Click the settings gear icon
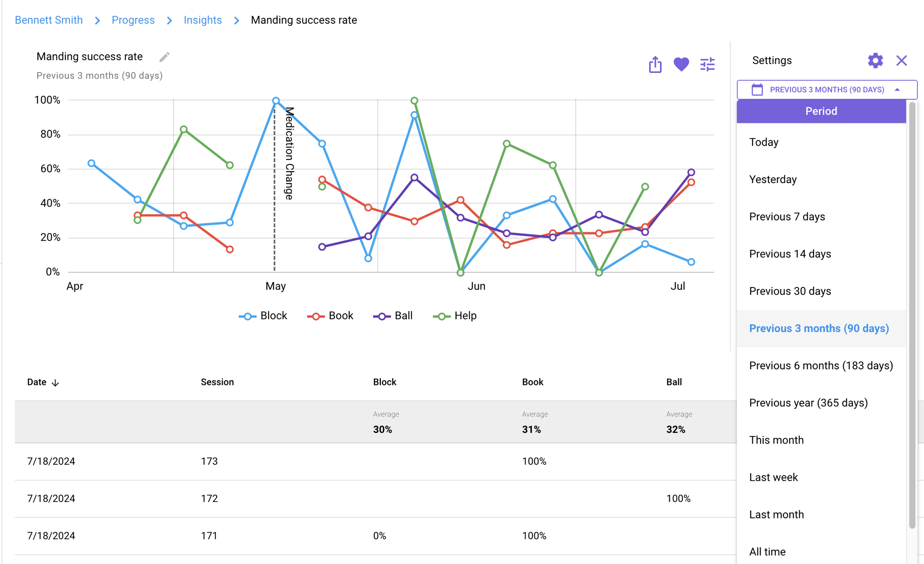 875,60
